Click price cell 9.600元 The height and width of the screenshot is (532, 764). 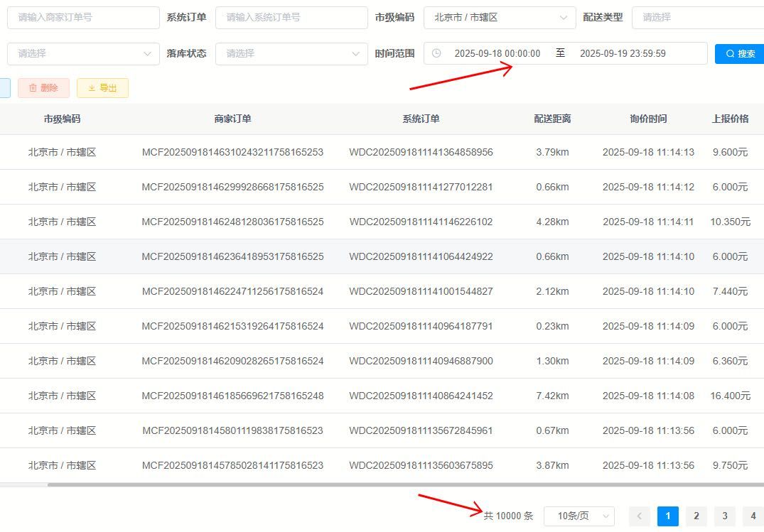[x=730, y=153]
